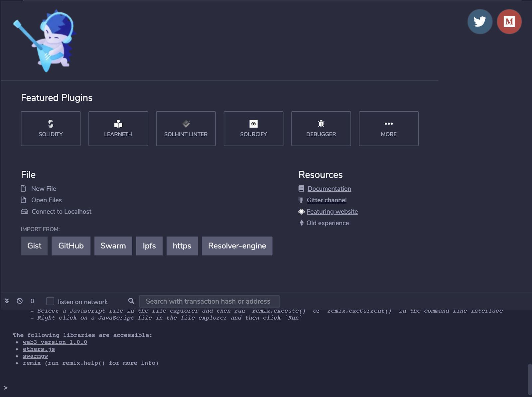Viewport: 532px width, 397px height.
Task: Open the Gitter channel link
Action: click(327, 200)
